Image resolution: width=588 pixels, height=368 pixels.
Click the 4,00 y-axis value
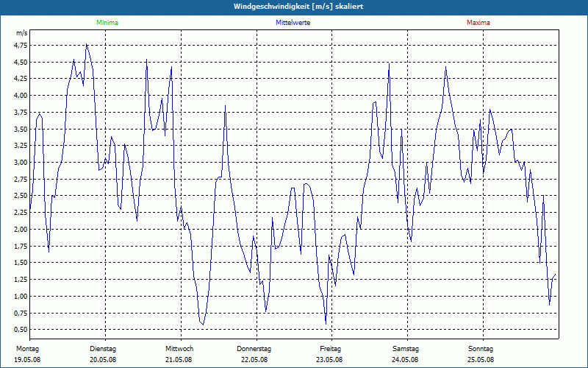pyautogui.click(x=21, y=96)
